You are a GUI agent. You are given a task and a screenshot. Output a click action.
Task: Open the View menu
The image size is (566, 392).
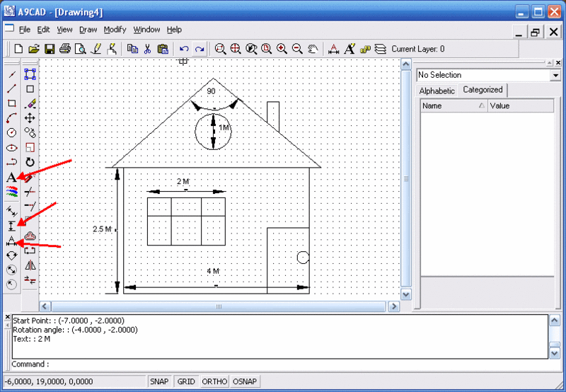click(x=64, y=30)
